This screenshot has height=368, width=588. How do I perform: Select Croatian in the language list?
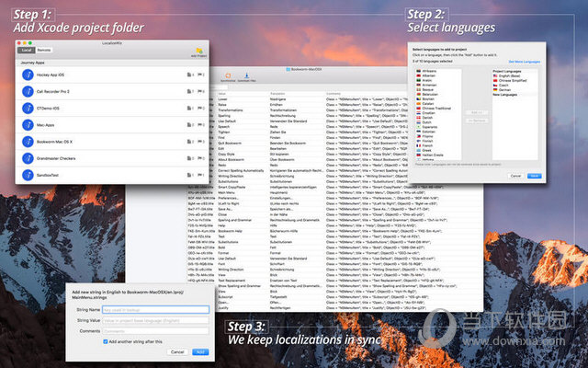pyautogui.click(x=429, y=112)
